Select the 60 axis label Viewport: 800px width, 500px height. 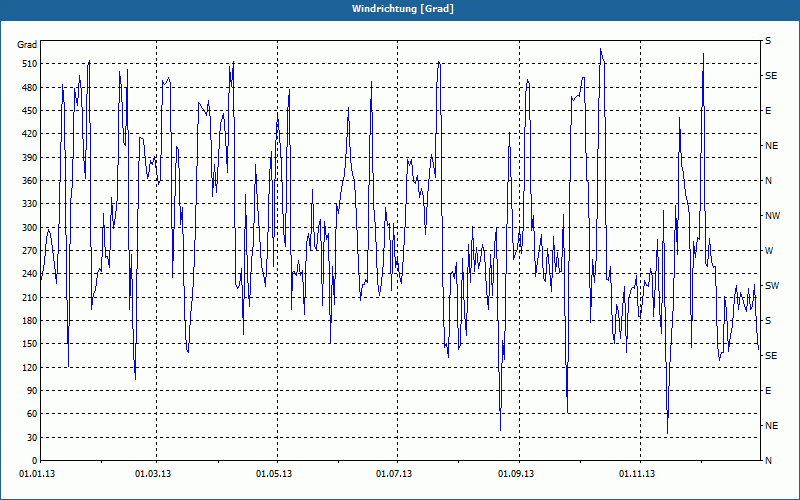point(32,414)
